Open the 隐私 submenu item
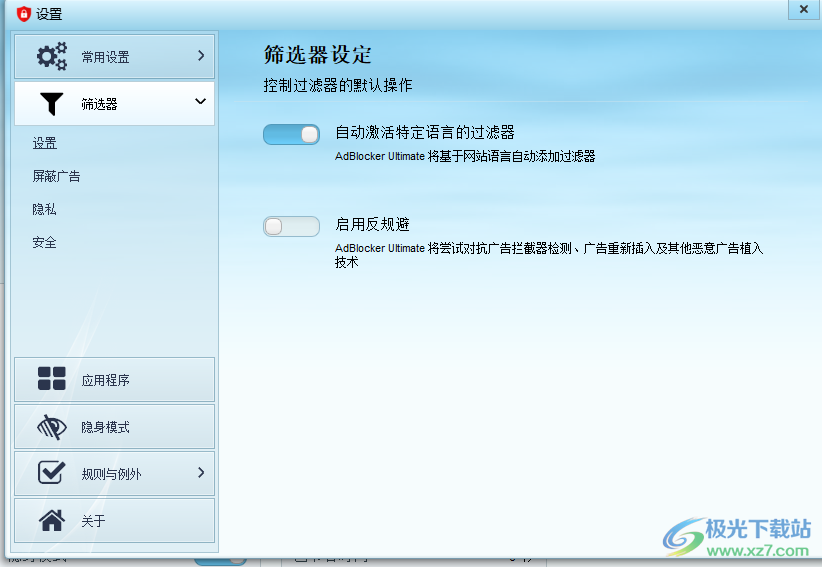The image size is (822, 567). tap(45, 209)
